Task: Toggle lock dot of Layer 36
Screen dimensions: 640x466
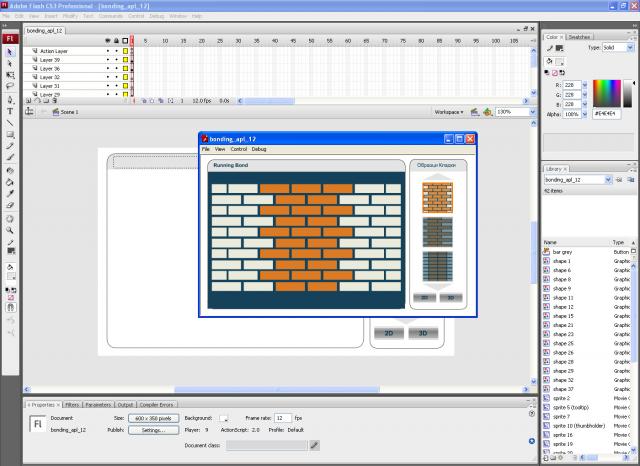Action: click(116, 69)
